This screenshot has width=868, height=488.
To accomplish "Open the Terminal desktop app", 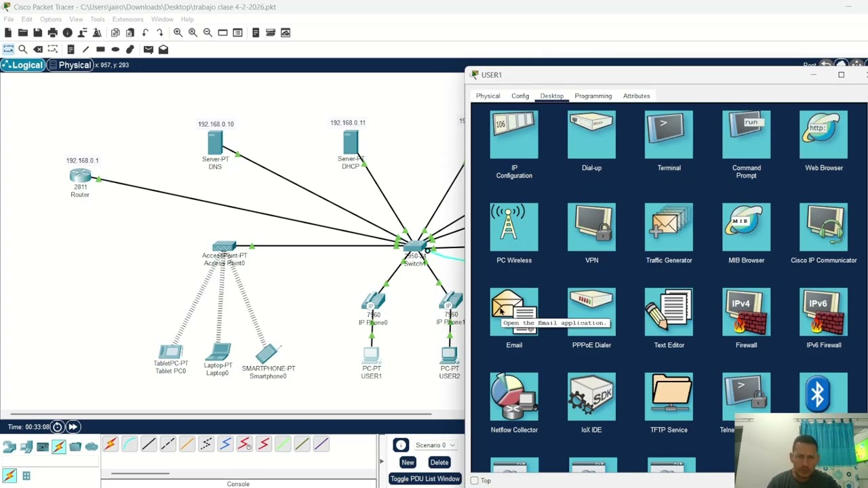I will (x=669, y=136).
